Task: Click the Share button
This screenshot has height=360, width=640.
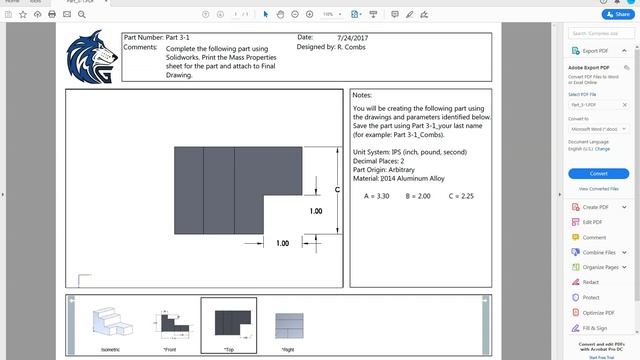Action: click(618, 14)
